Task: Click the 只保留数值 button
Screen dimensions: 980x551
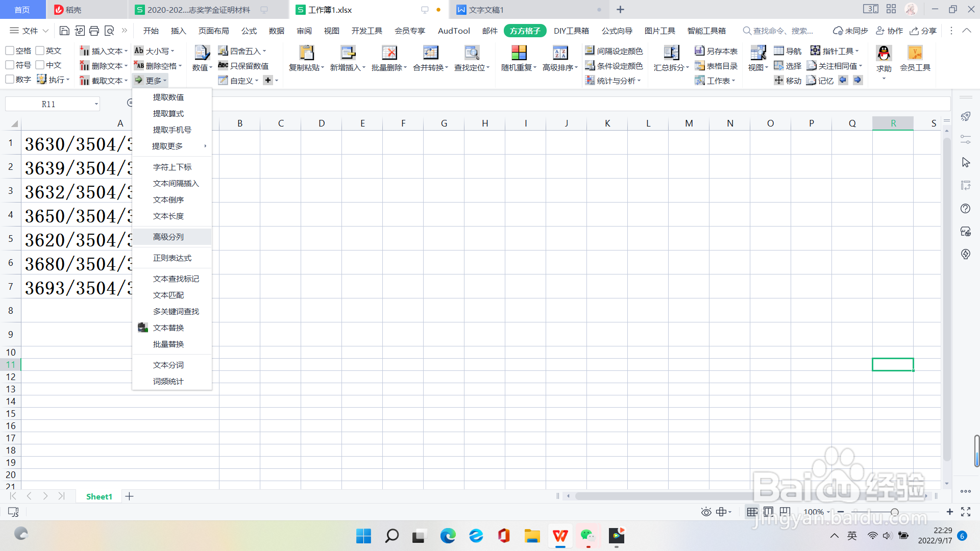Action: 243,66
